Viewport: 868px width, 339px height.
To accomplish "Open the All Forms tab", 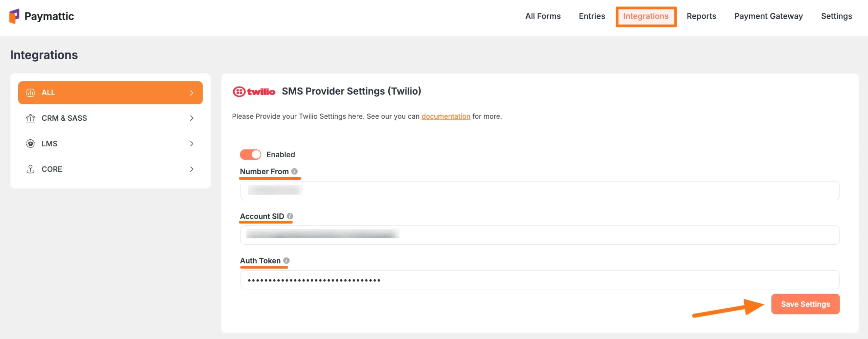I will pyautogui.click(x=543, y=16).
